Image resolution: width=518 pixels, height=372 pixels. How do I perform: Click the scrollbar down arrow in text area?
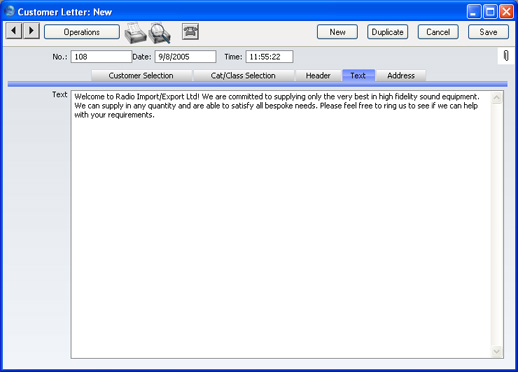tap(496, 351)
